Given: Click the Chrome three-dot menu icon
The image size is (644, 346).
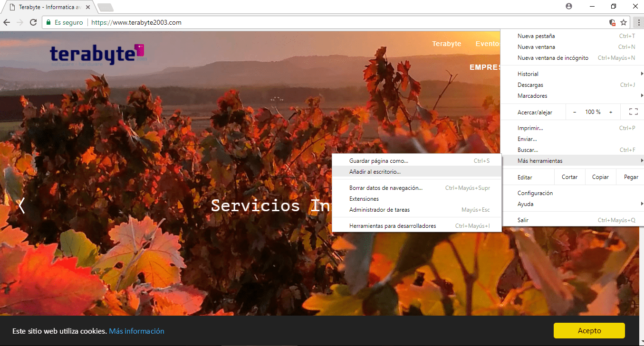Looking at the screenshot, I should (638, 22).
